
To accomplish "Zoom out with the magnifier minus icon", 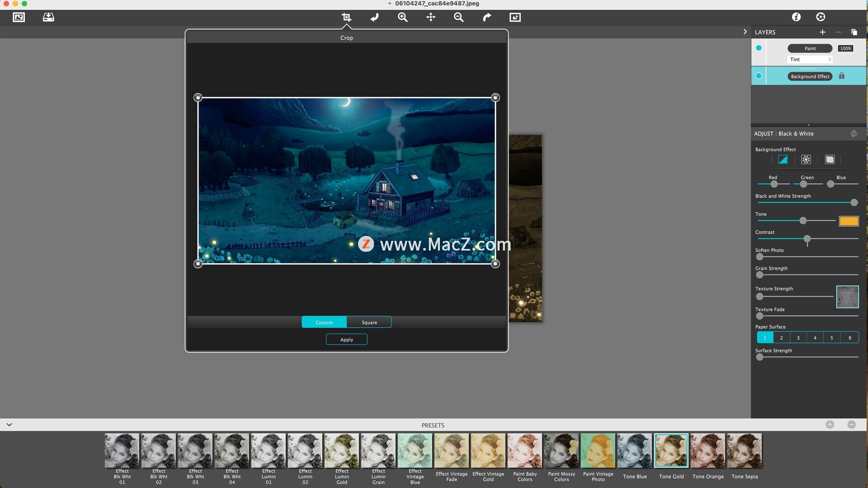I will click(x=458, y=17).
